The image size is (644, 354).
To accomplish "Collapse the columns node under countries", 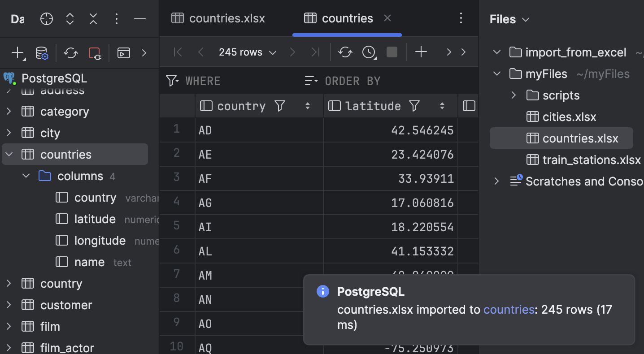I will point(26,176).
